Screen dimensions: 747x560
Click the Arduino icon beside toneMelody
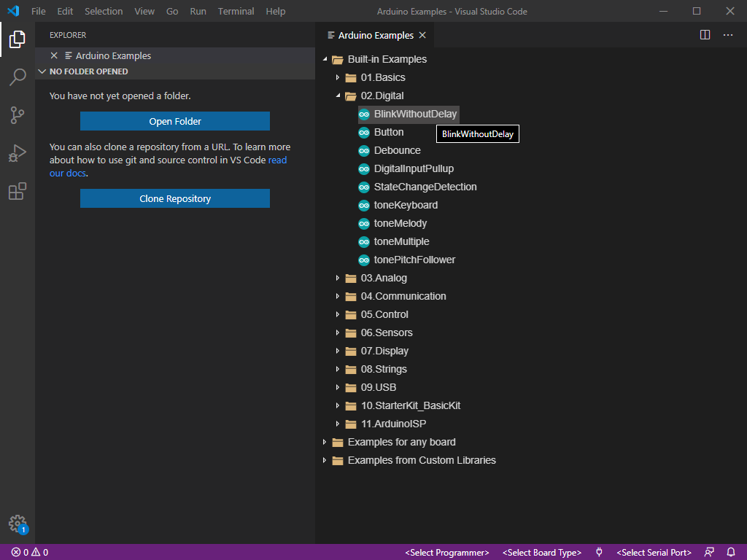364,223
